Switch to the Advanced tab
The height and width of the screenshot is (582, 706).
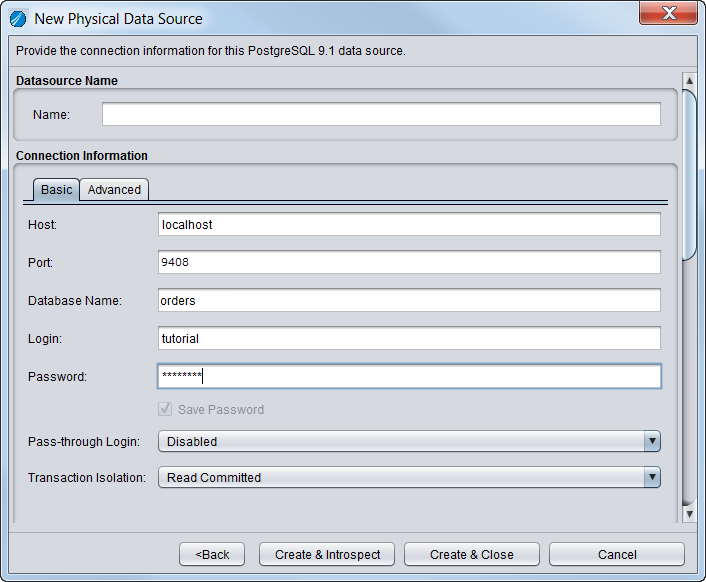[114, 190]
